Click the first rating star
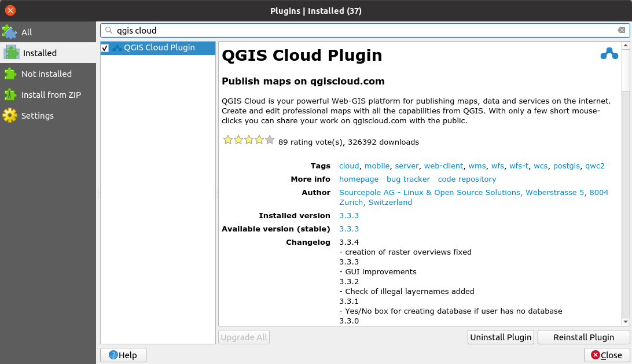This screenshot has height=364, width=632. tap(228, 140)
